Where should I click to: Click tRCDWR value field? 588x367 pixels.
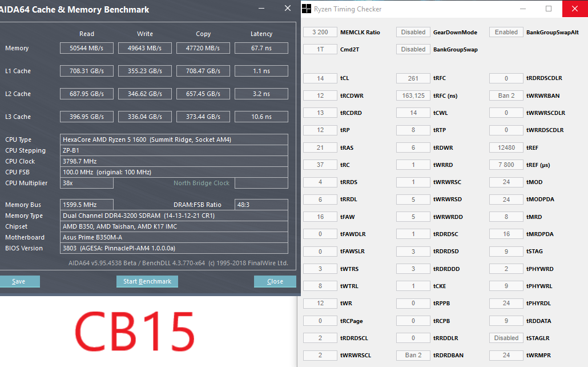[320, 95]
